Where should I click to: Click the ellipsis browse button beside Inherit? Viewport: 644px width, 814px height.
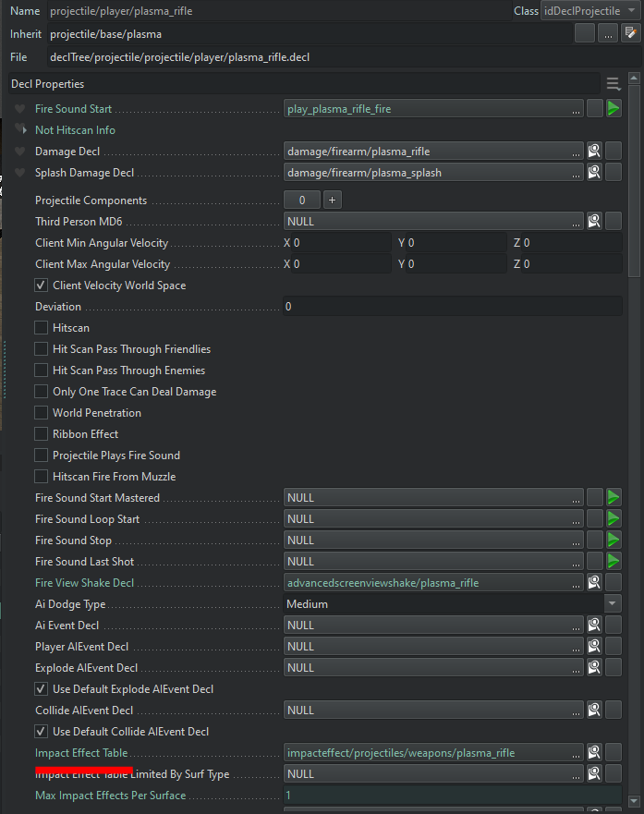(x=608, y=34)
